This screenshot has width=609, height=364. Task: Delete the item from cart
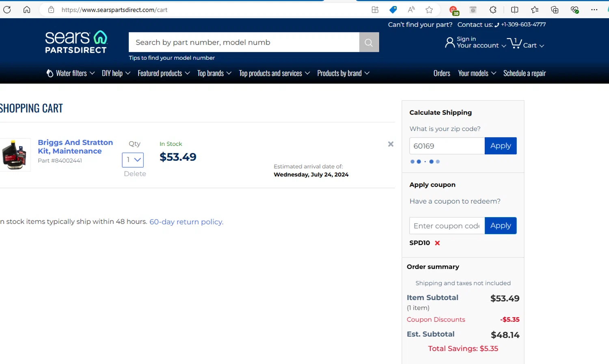[x=135, y=174]
